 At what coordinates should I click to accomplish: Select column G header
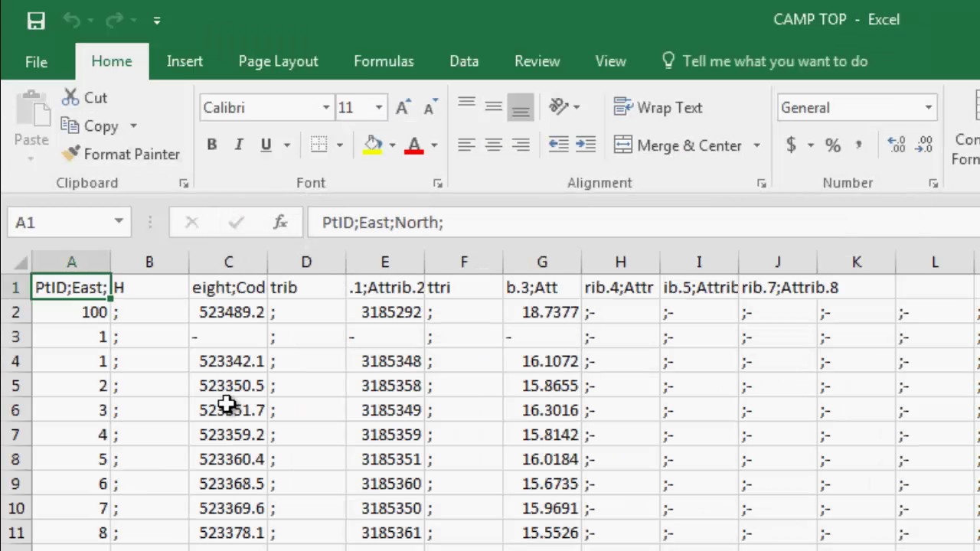(542, 262)
